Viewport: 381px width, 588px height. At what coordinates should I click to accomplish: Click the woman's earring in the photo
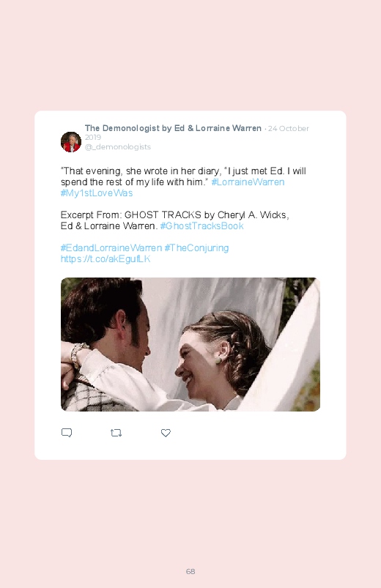[x=218, y=360]
